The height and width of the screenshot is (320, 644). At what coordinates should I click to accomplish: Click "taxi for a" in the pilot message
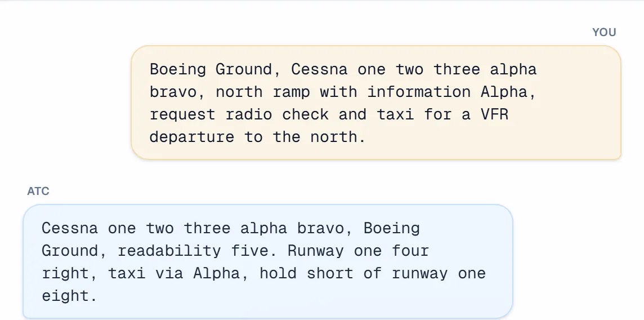tap(424, 114)
